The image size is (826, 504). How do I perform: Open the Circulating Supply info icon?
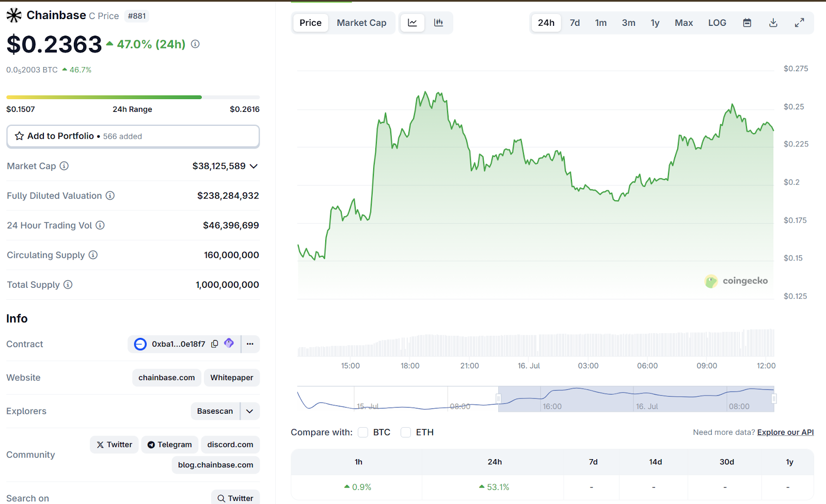pyautogui.click(x=93, y=255)
